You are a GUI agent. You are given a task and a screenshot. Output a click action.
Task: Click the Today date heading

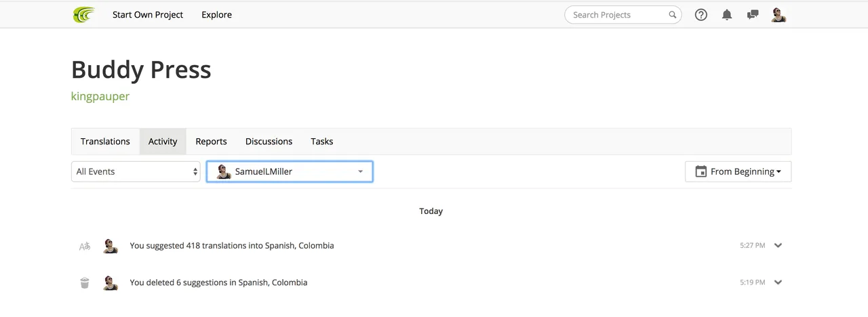pyautogui.click(x=431, y=211)
